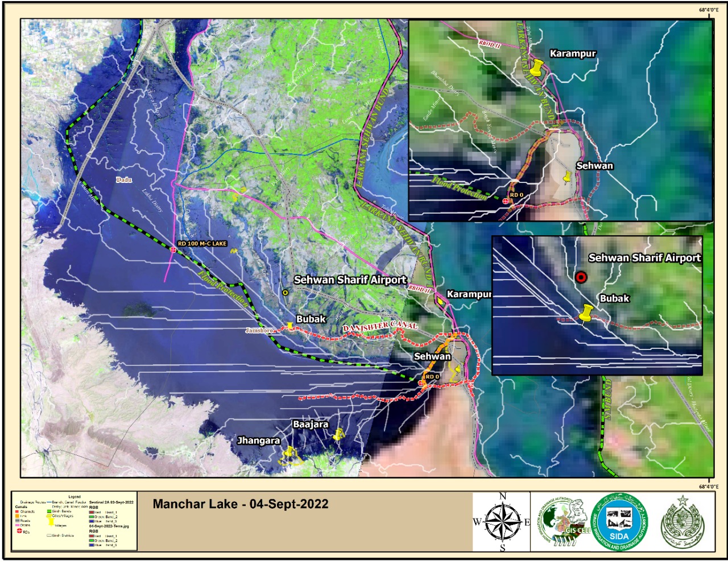
Task: Click the red RDs symbol in the legend
Action: [x=19, y=531]
